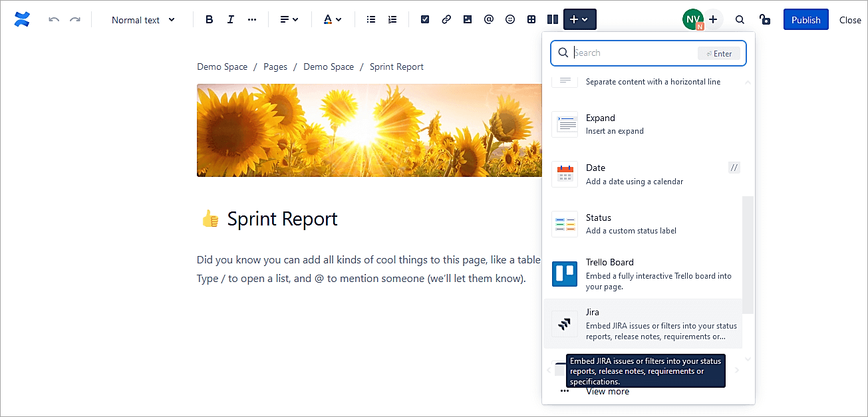Screen dimensions: 868x417
Task: Click the undo arrow icon
Action: (x=54, y=20)
